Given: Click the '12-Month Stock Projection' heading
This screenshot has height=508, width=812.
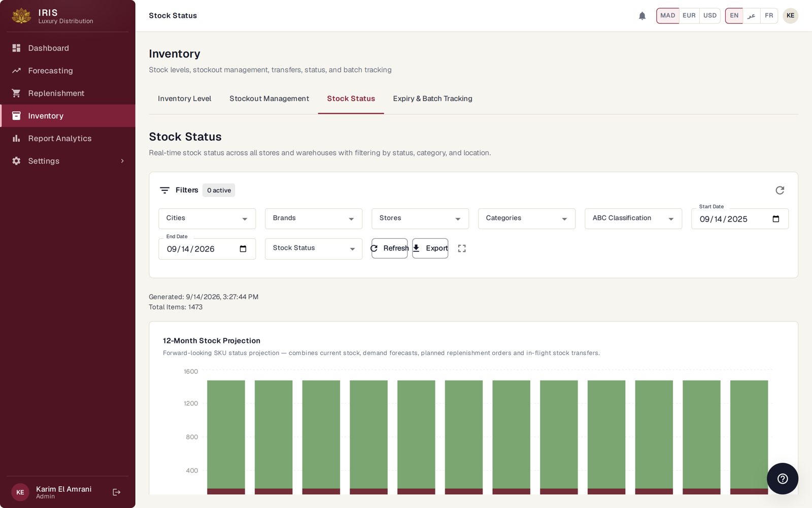Looking at the screenshot, I should (212, 340).
